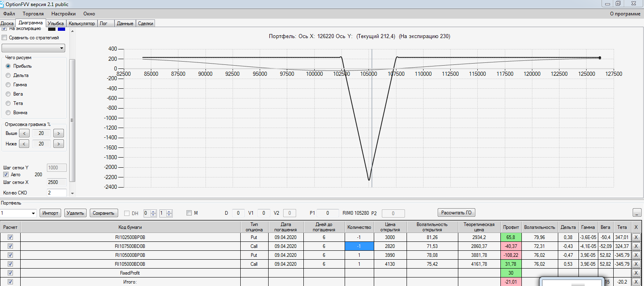Click the Профит cell showing -108,22

(x=511, y=255)
